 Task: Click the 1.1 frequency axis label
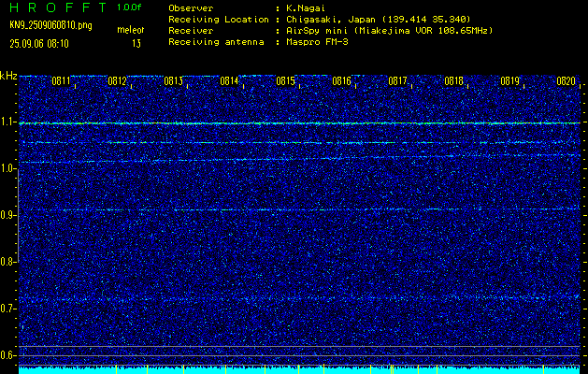(7, 122)
